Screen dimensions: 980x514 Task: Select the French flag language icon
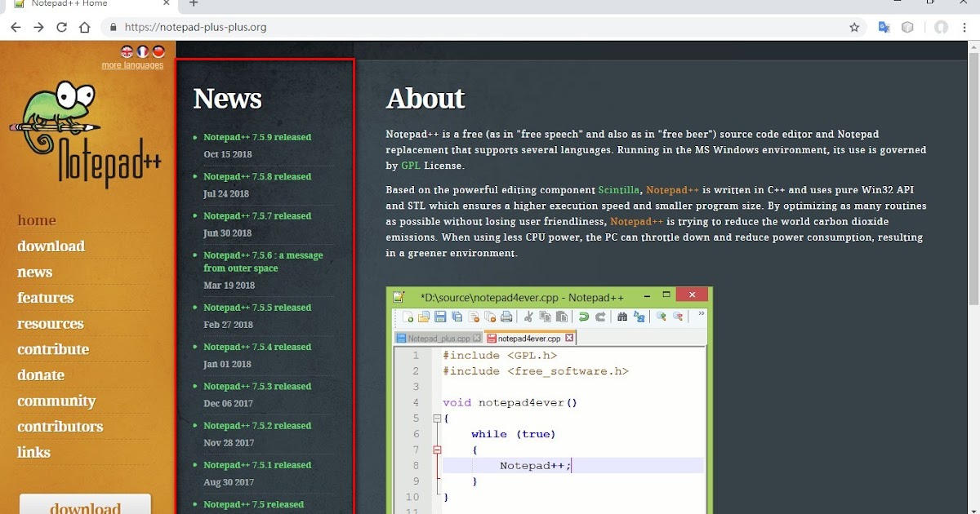(x=142, y=51)
